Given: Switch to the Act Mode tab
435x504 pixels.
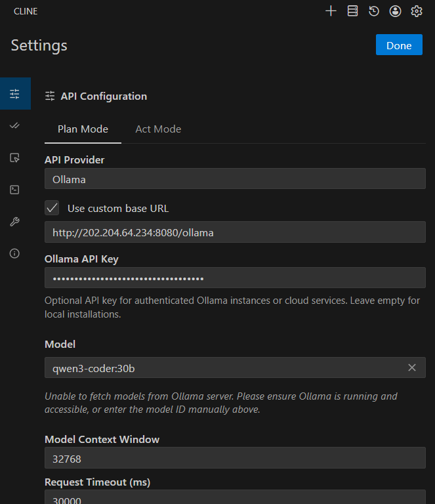Looking at the screenshot, I should point(158,129).
